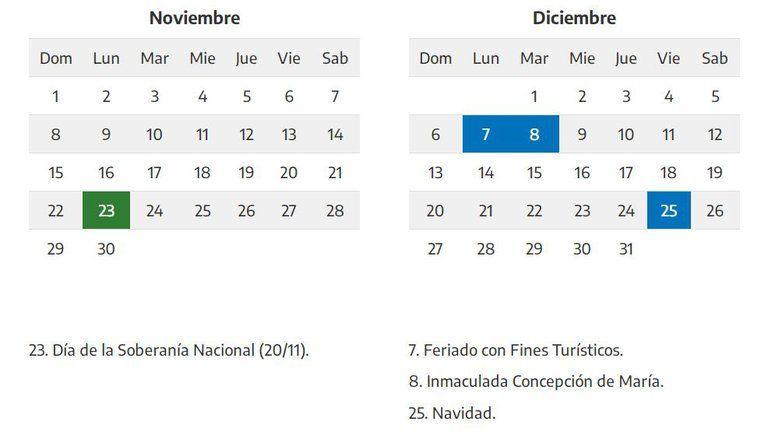Click the Feriado con Fines Turísticos note
The image size is (768, 432).
(x=515, y=351)
